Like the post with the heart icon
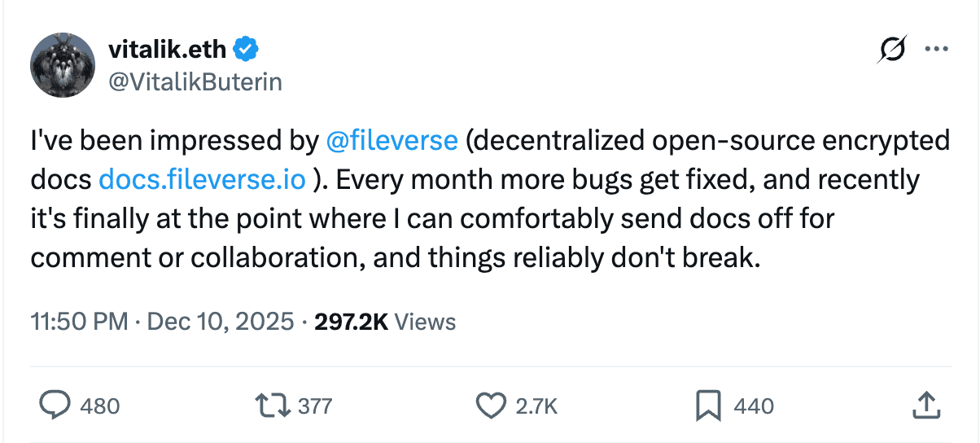Screen dimensions: 980x443 (490, 406)
